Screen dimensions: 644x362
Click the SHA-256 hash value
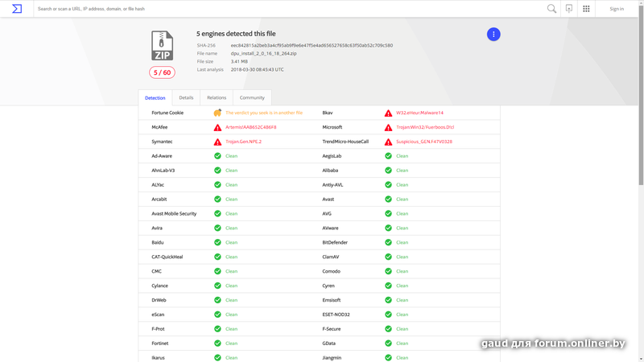(312, 45)
